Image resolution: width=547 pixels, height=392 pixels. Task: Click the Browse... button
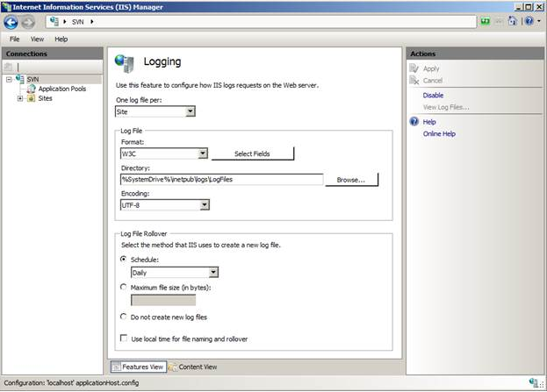coord(351,180)
